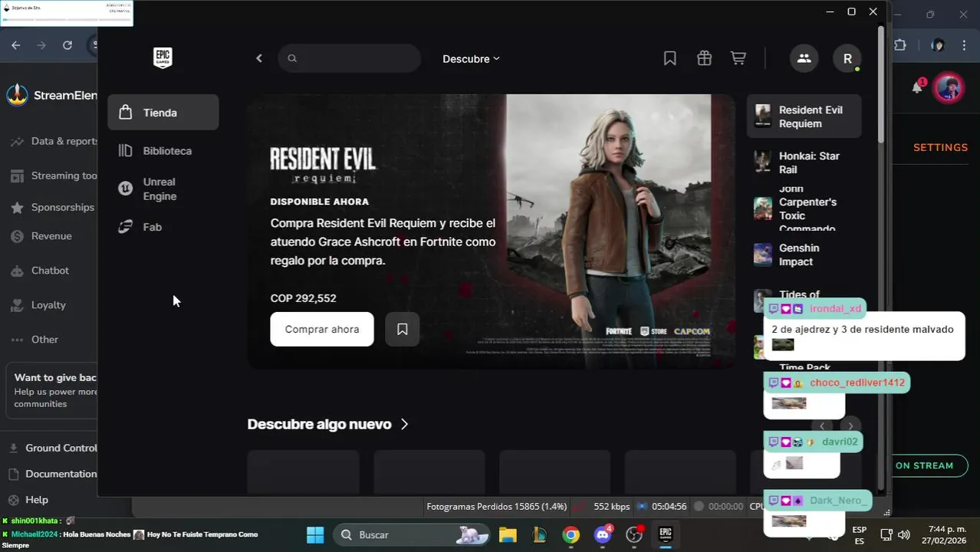The width and height of the screenshot is (980, 552).
Task: Go back with the launcher's back arrow
Action: tap(259, 58)
